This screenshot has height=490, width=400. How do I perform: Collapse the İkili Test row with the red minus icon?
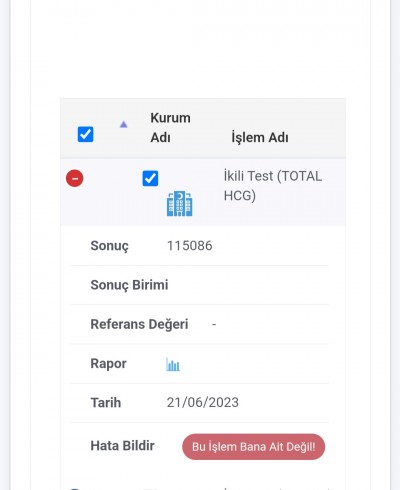74,178
